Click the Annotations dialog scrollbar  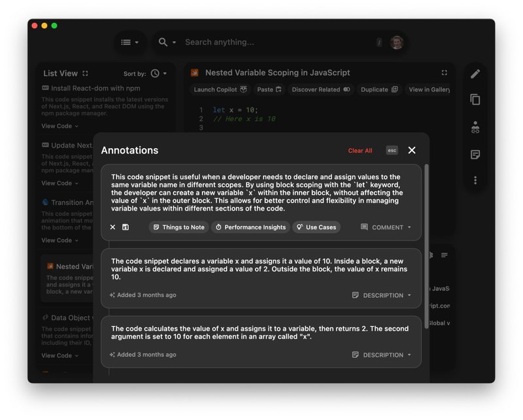[x=426, y=246]
